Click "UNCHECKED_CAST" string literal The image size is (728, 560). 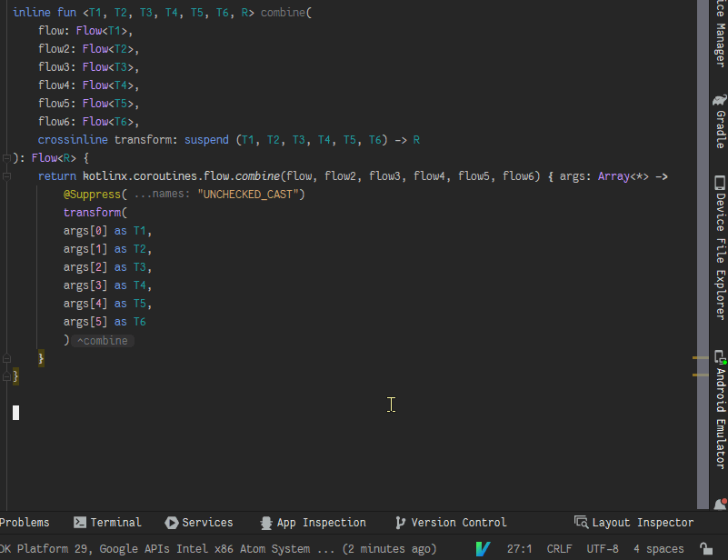(248, 195)
